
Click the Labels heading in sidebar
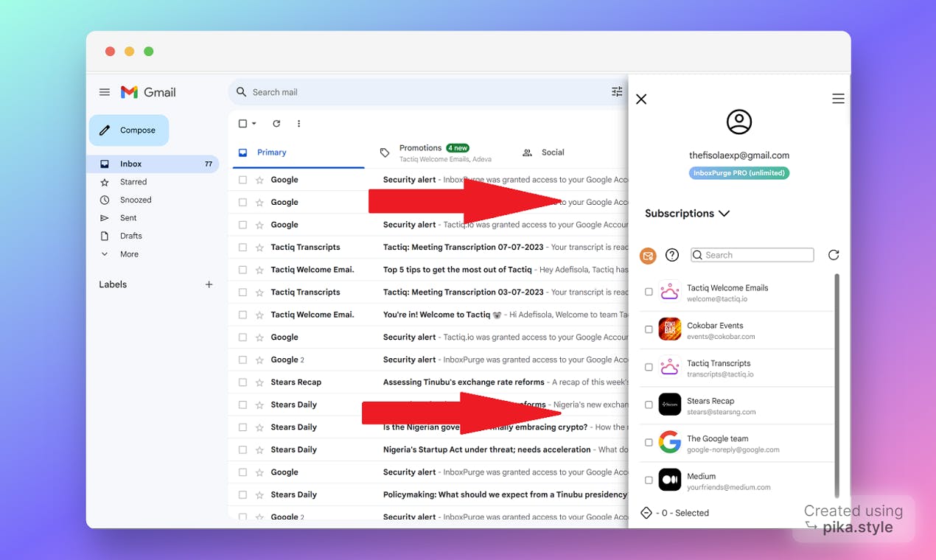pos(113,284)
